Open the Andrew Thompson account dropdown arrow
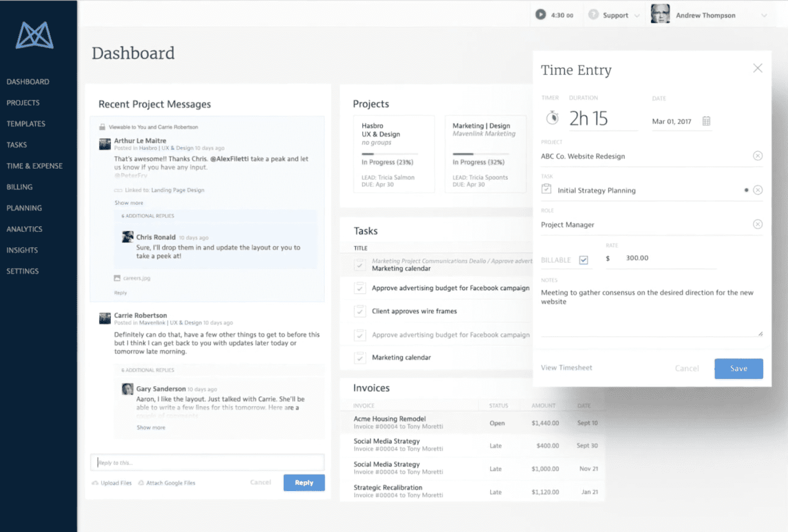The width and height of the screenshot is (788, 532). [764, 16]
